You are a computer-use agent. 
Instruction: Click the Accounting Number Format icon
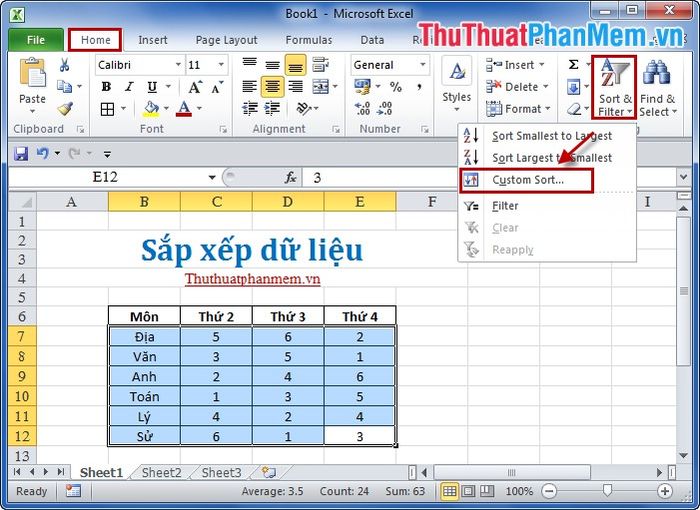(x=362, y=87)
